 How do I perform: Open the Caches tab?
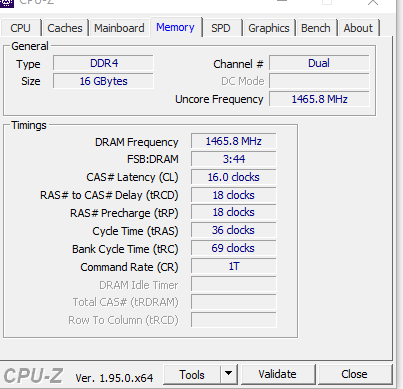click(x=65, y=28)
